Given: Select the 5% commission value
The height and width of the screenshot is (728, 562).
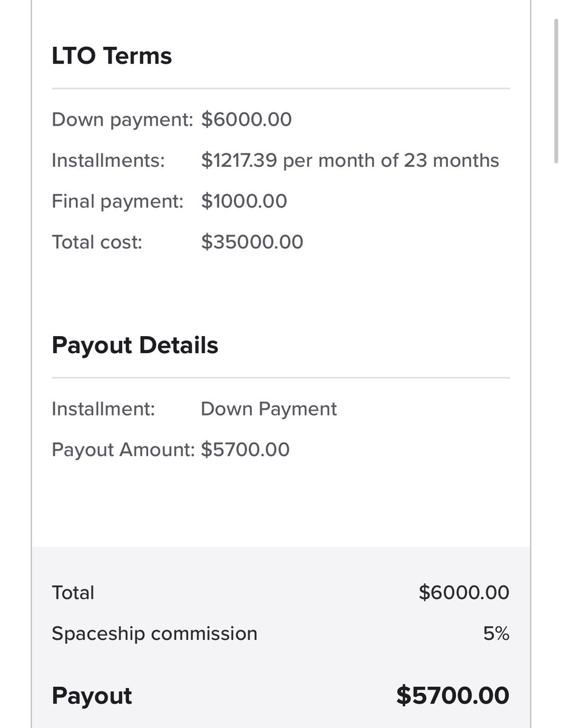Looking at the screenshot, I should [496, 634].
